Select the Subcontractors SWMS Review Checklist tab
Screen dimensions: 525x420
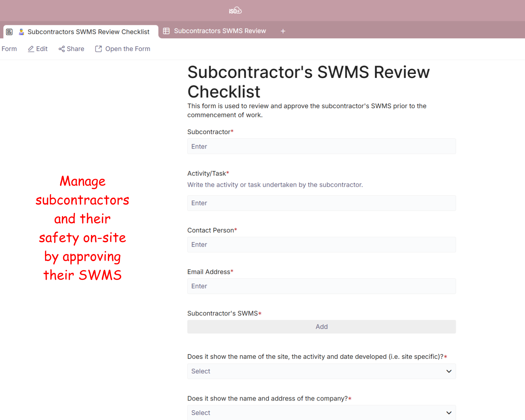click(88, 32)
